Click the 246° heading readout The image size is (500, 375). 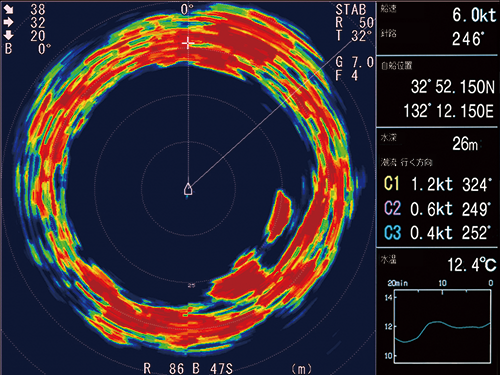(x=468, y=39)
